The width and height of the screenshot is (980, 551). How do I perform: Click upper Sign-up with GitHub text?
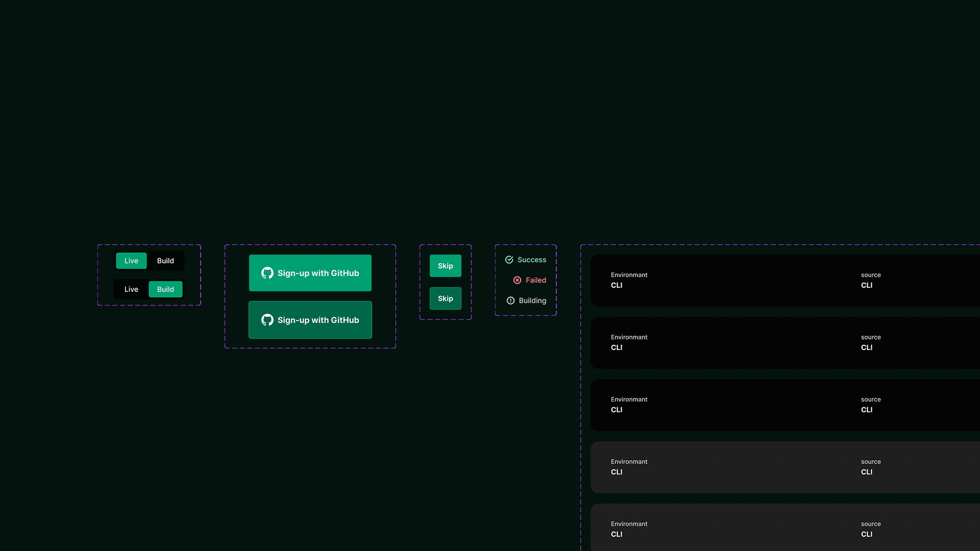pyautogui.click(x=318, y=273)
